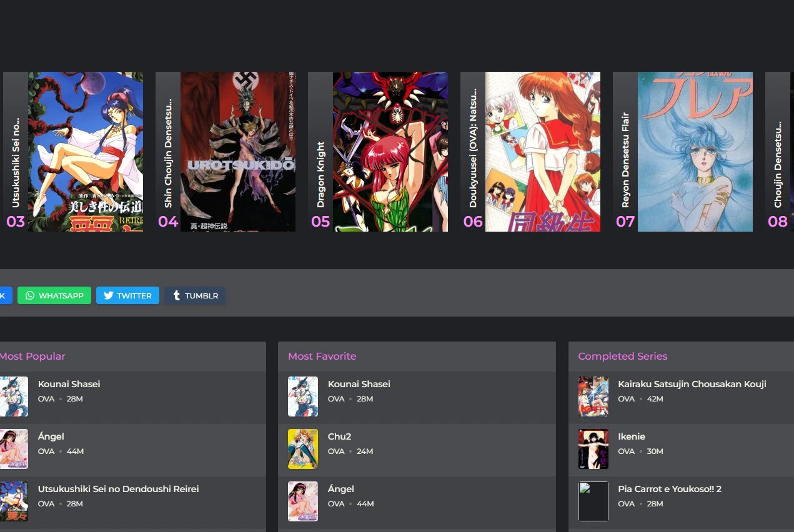
Task: Click the Ikenie thumbnail in Completed Series
Action: tap(593, 448)
